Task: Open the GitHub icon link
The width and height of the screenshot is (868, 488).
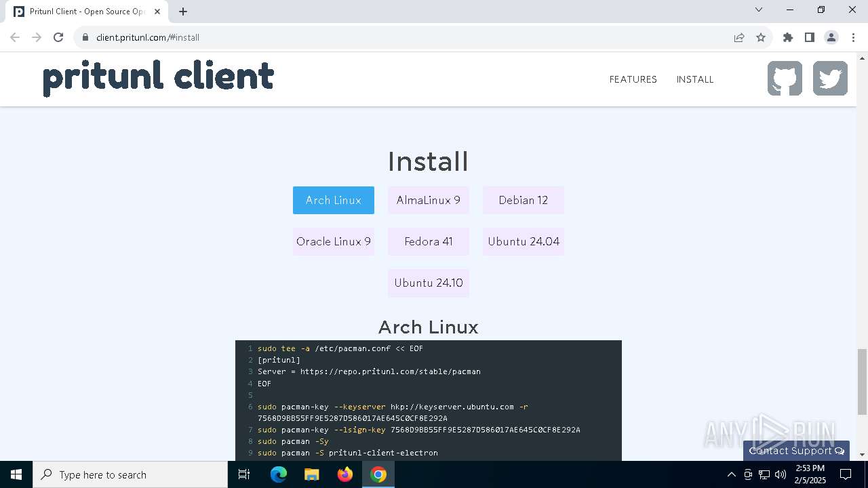Action: tap(785, 79)
